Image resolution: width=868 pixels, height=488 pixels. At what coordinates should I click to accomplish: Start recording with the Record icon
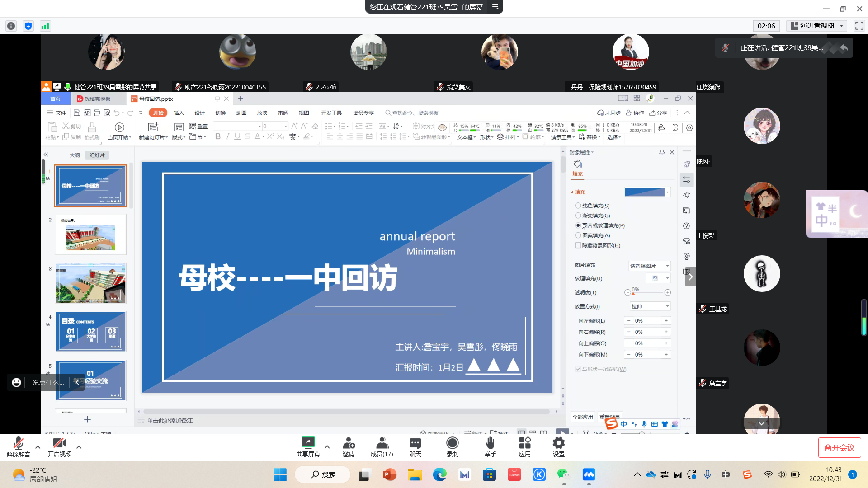point(452,442)
